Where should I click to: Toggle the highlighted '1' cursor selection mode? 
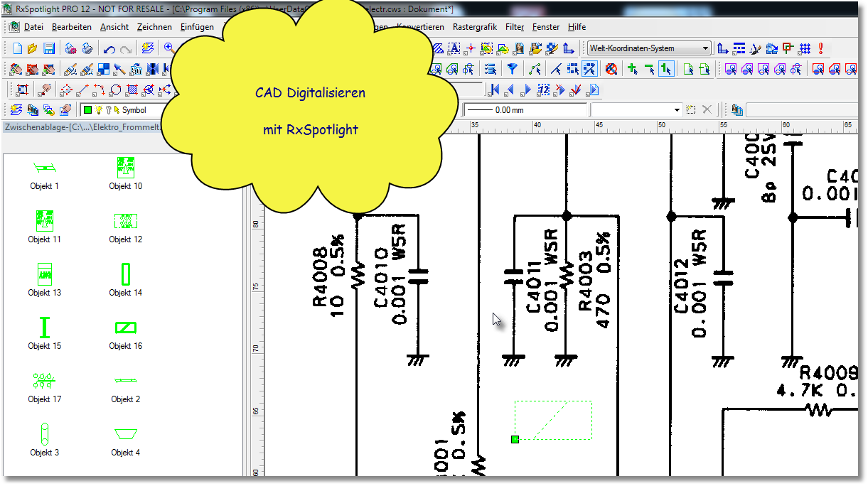pyautogui.click(x=665, y=69)
